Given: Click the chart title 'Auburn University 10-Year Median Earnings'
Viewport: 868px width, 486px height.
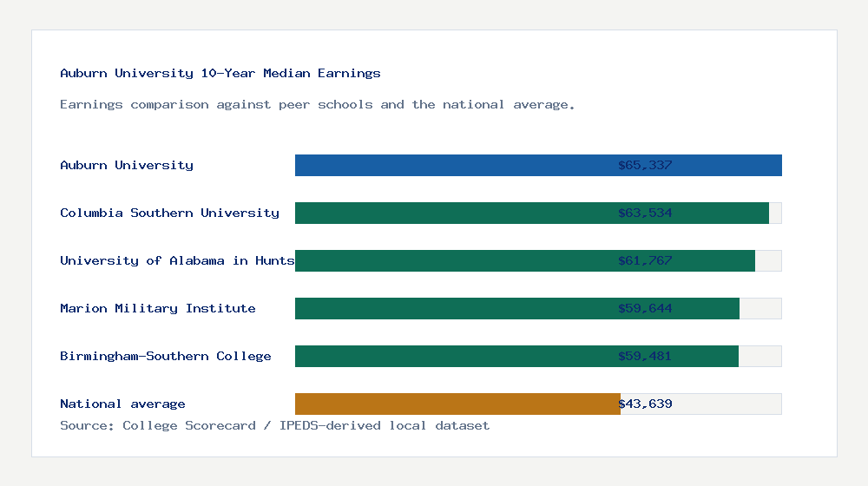Looking at the screenshot, I should tap(220, 73).
